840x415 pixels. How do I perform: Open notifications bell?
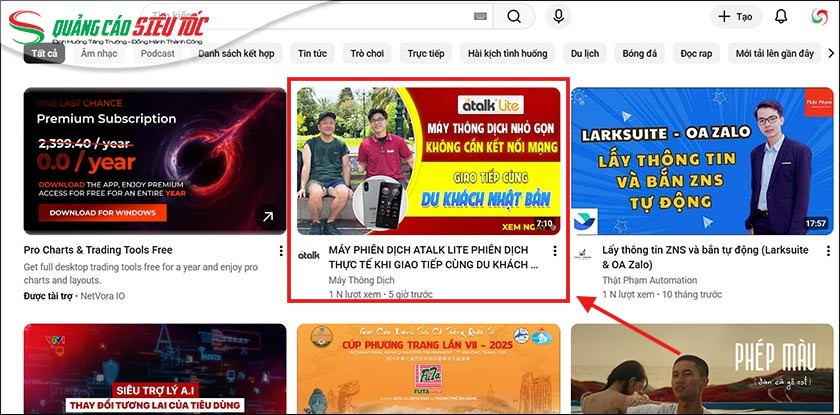781,17
